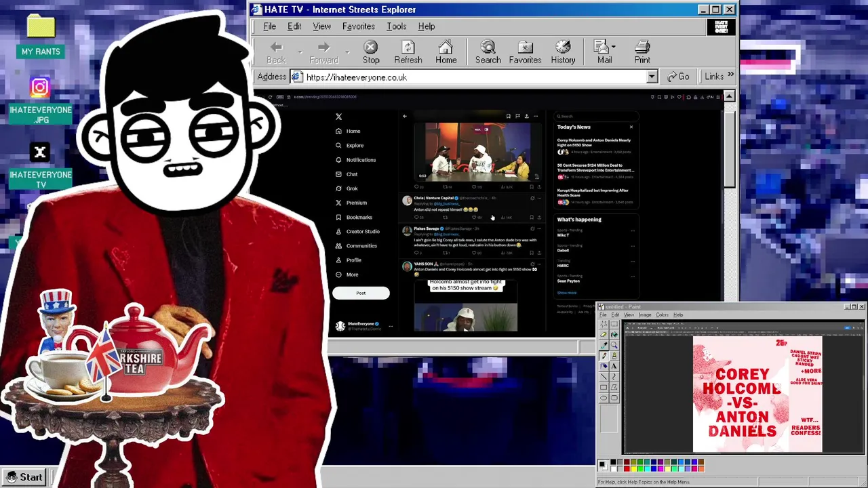Open Explore in the X sidebar
The image size is (868, 488).
(x=349, y=145)
